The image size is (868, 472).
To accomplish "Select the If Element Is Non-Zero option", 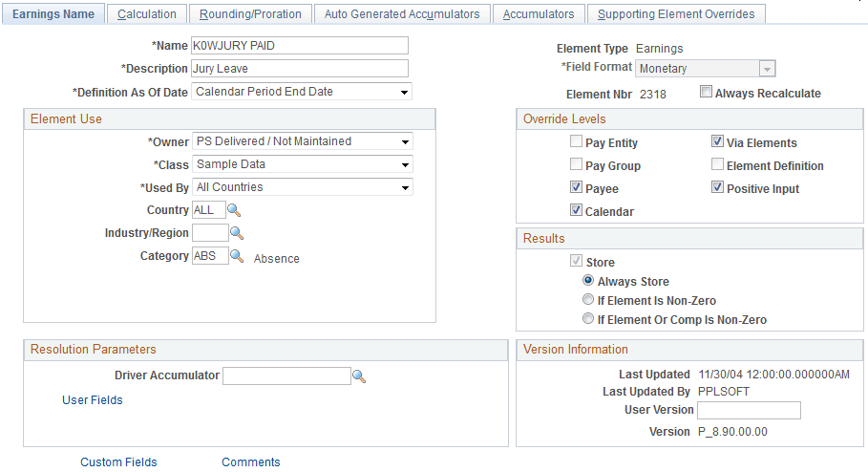I will click(x=588, y=301).
